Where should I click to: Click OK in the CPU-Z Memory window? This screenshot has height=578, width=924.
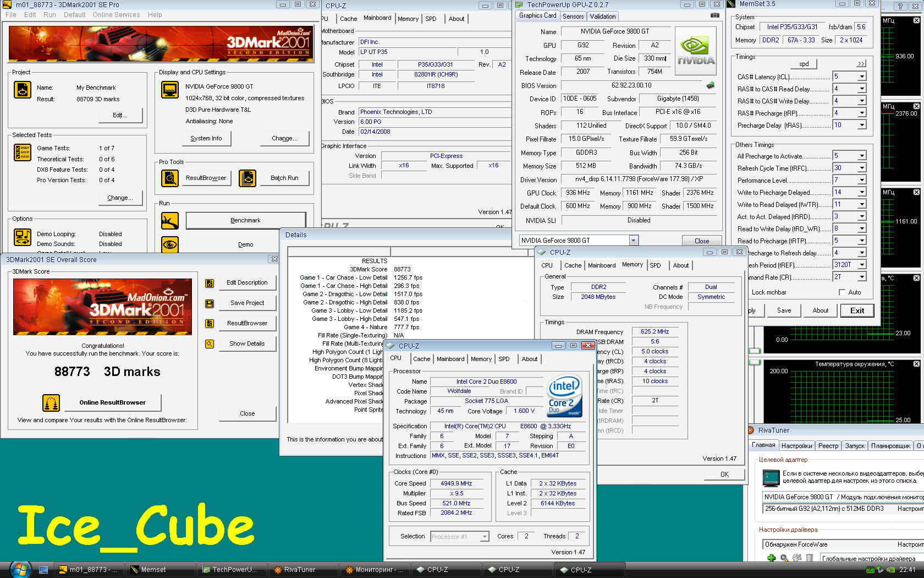pyautogui.click(x=724, y=475)
